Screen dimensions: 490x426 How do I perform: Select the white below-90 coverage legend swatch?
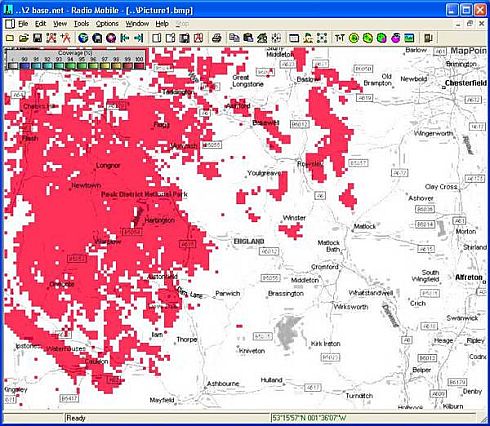click(13, 66)
